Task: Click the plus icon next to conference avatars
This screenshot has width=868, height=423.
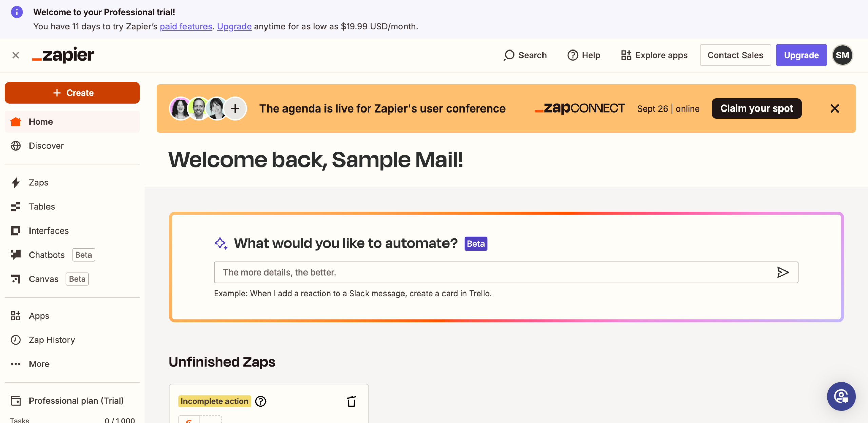Action: click(235, 108)
